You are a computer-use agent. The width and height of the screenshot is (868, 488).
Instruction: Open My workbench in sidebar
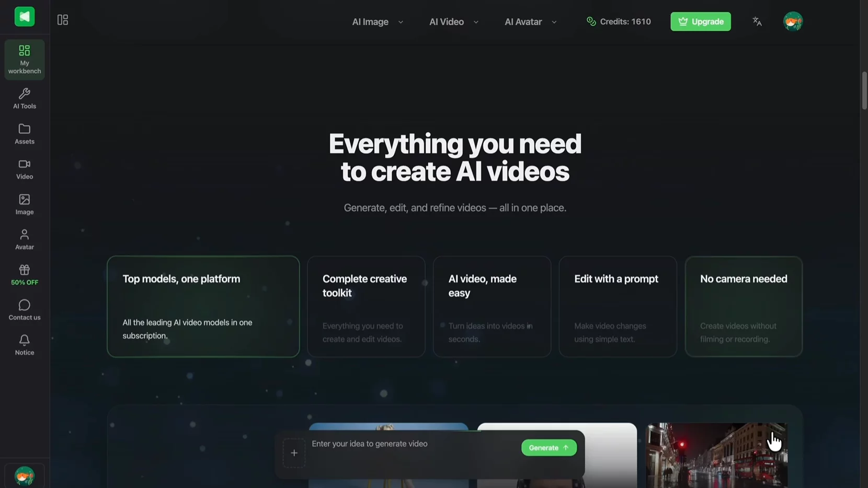pos(25,60)
